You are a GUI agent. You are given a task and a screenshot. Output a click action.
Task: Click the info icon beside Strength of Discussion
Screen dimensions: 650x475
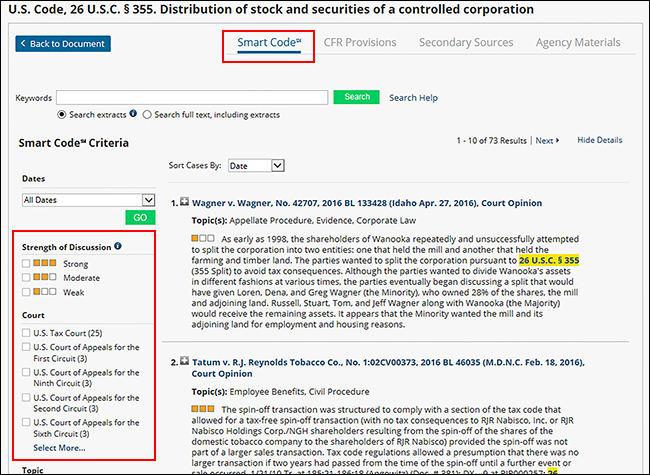(x=119, y=247)
